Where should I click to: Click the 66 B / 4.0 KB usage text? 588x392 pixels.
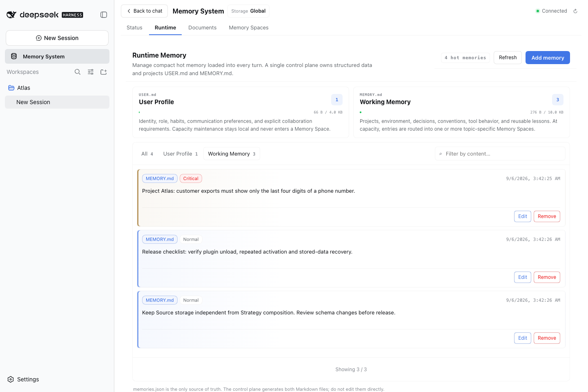pos(328,112)
